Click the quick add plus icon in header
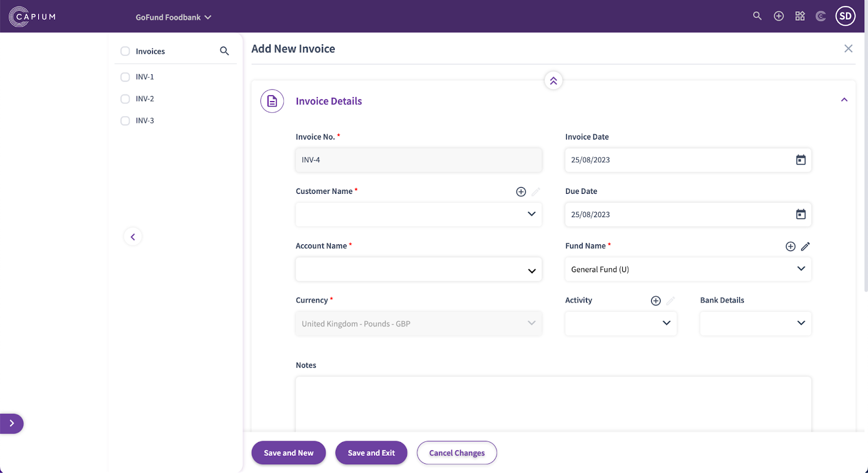The image size is (868, 473). click(779, 16)
